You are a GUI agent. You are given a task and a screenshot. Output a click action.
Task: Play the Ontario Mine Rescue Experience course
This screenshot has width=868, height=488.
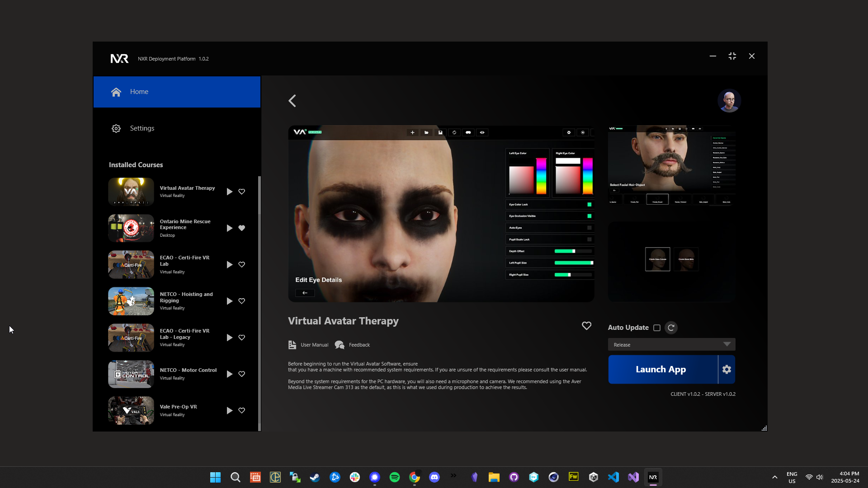pyautogui.click(x=229, y=228)
